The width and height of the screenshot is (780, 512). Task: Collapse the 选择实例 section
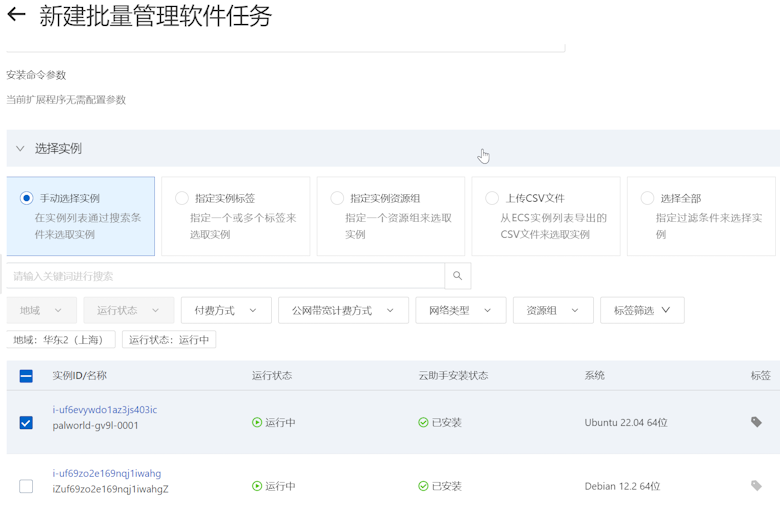20,148
